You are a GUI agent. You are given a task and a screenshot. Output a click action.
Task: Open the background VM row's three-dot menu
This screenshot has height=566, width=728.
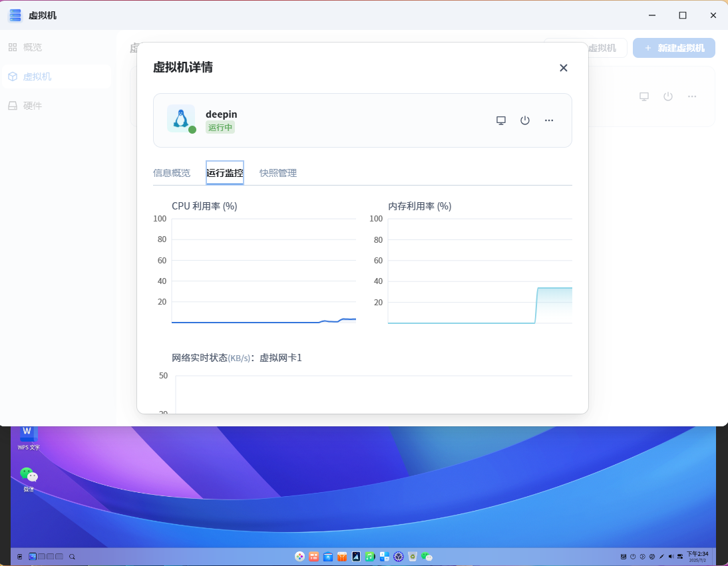click(692, 96)
